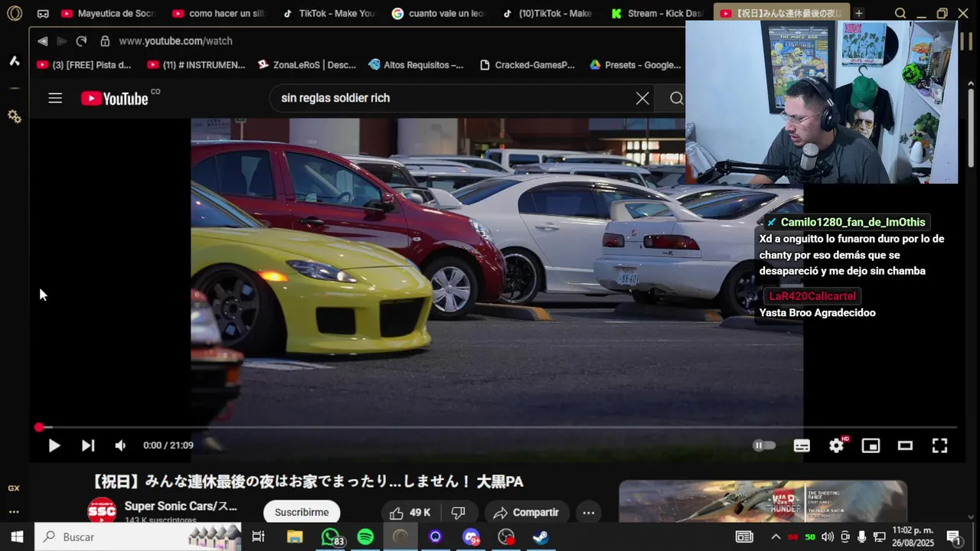Open the Super Sonic Cars channel name link
Image resolution: width=980 pixels, height=551 pixels.
pos(181,506)
